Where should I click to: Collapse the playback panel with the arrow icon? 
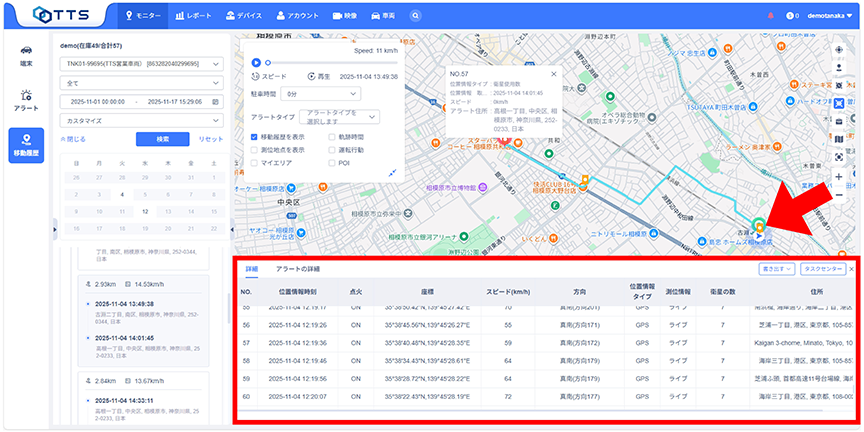[x=393, y=172]
